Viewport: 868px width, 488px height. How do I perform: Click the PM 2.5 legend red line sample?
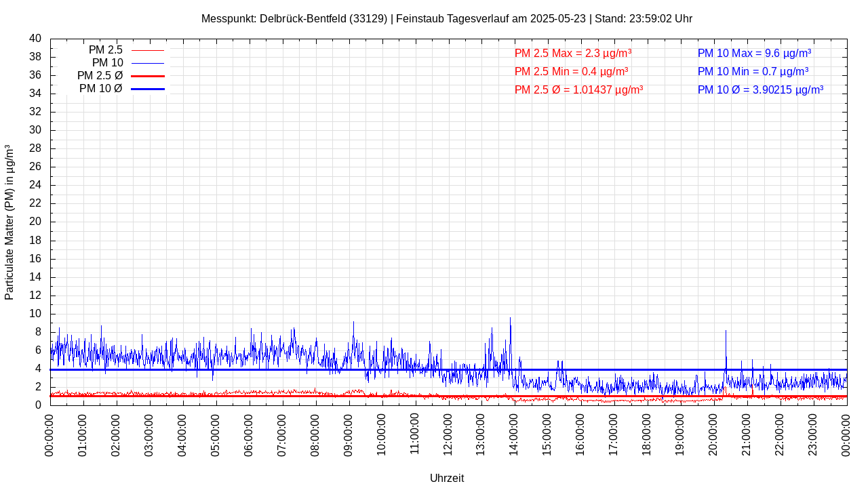pyautogui.click(x=147, y=50)
